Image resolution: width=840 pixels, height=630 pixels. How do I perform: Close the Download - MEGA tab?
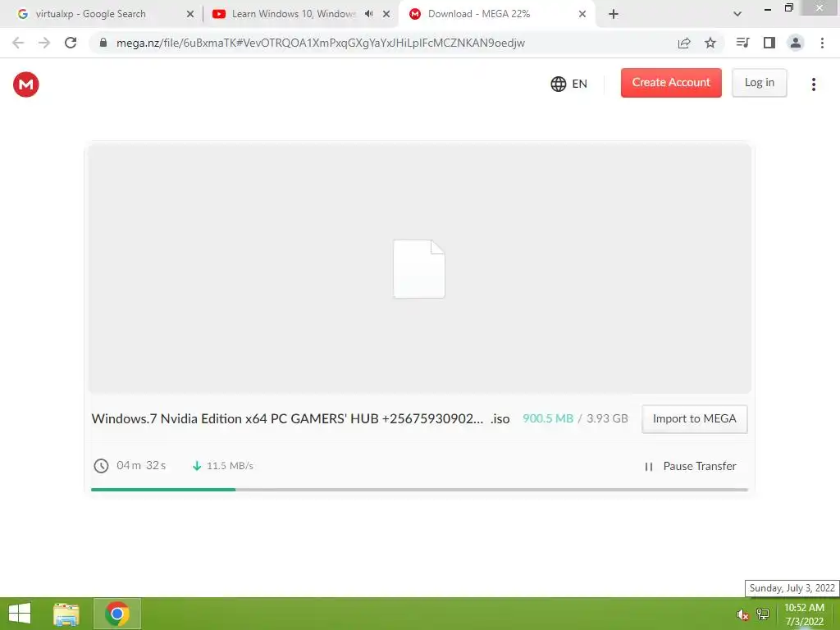tap(582, 14)
